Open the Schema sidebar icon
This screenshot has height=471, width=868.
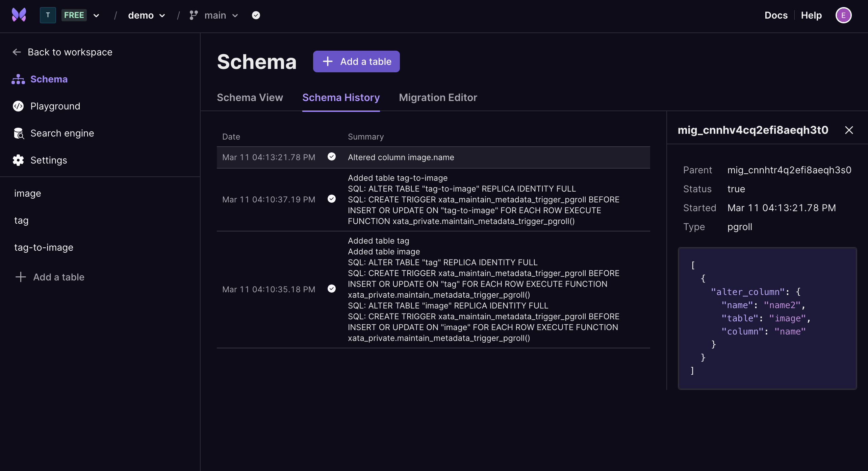click(18, 79)
